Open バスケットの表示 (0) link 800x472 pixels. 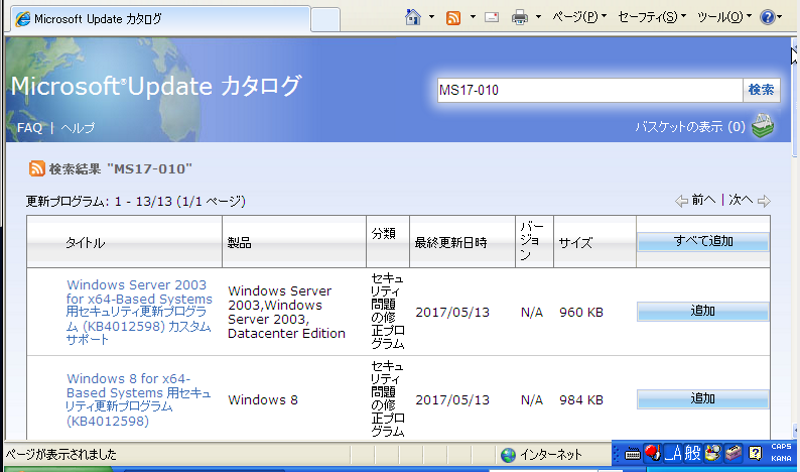(x=690, y=127)
